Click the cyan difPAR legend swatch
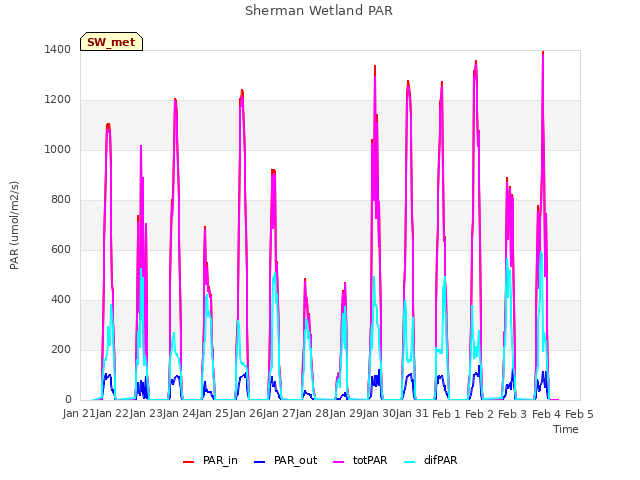Image resolution: width=640 pixels, height=480 pixels. click(409, 462)
